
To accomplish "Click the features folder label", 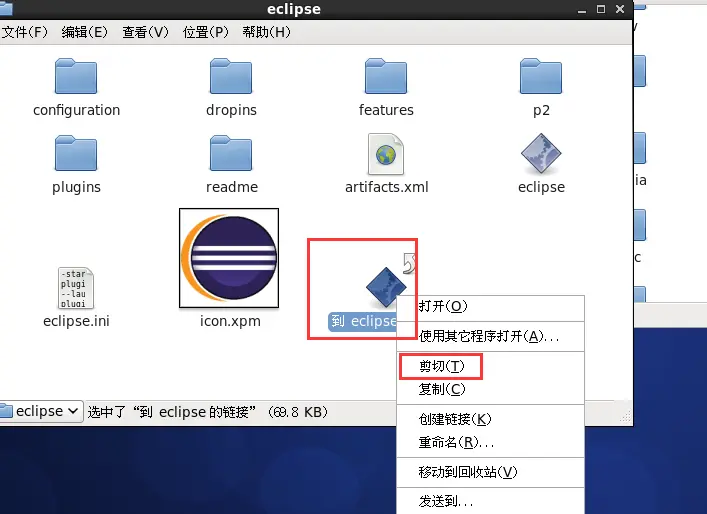I will 386,110.
